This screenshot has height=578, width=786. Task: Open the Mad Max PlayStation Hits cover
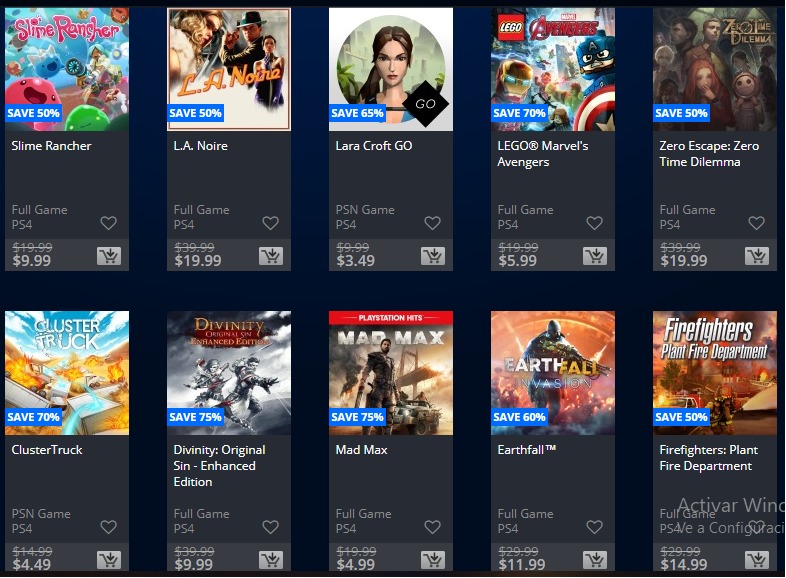tap(390, 373)
